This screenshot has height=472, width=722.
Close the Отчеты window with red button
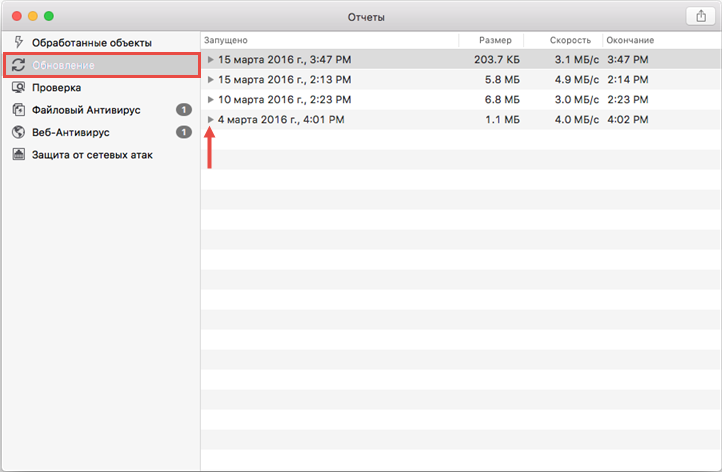point(17,16)
